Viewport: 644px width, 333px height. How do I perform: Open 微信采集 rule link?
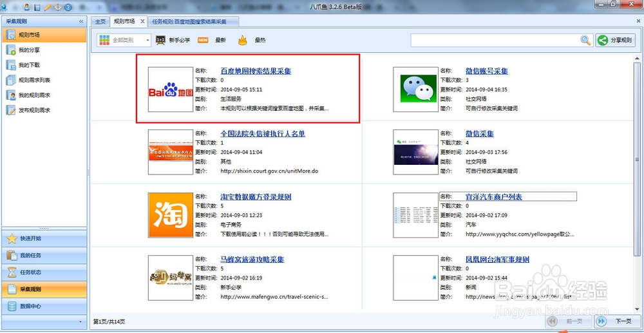[480, 134]
